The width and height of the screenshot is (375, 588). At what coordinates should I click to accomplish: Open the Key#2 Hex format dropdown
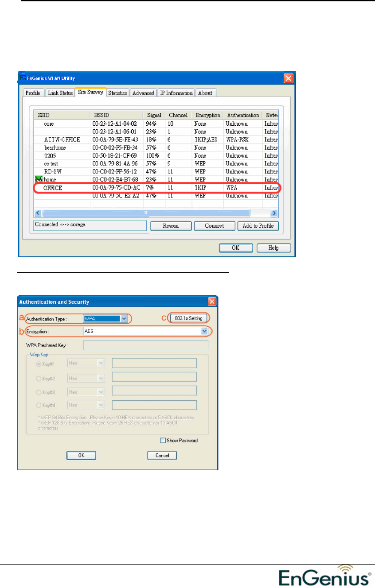tap(101, 378)
